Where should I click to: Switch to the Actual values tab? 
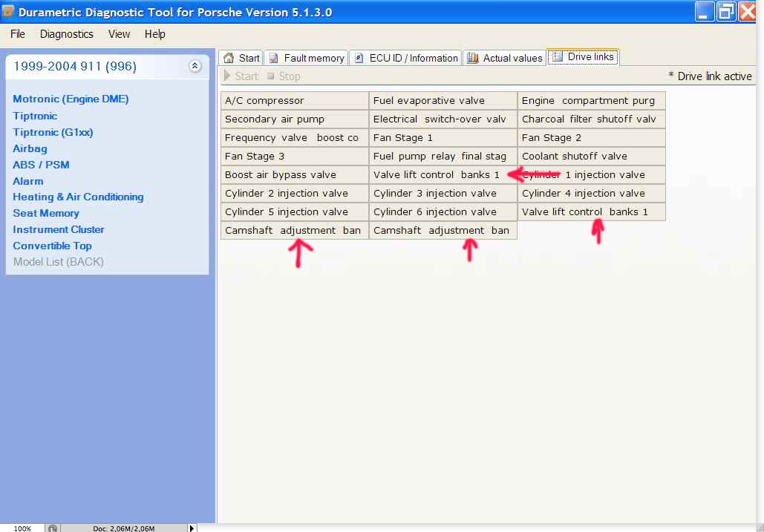(504, 58)
